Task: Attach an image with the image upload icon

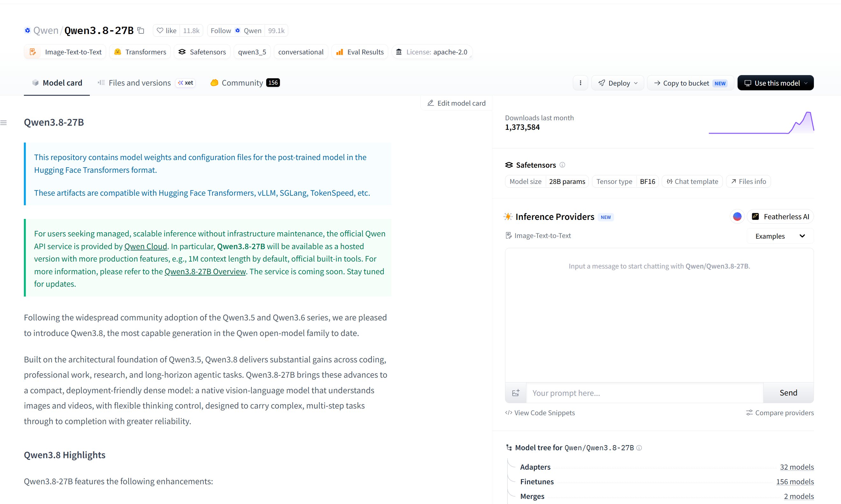Action: pos(516,393)
